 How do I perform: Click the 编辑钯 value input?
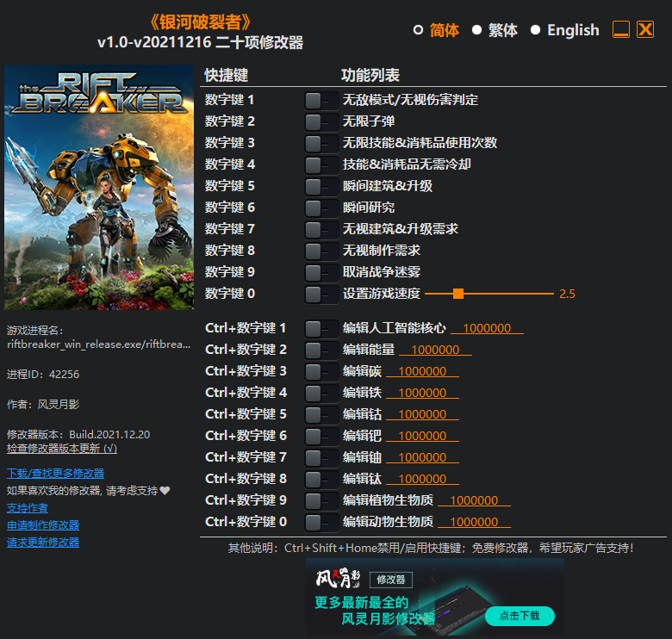pyautogui.click(x=422, y=436)
